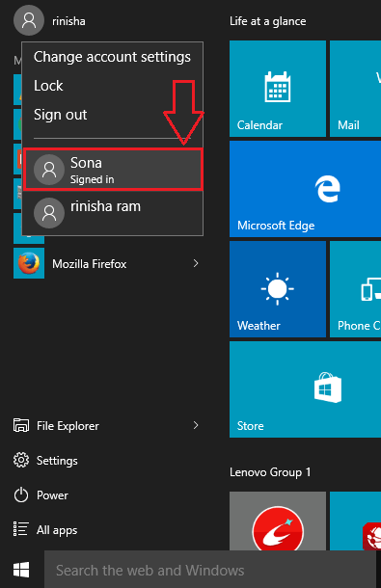Click the Lenovo Group 1 heading
This screenshot has width=381, height=588.
click(x=270, y=472)
